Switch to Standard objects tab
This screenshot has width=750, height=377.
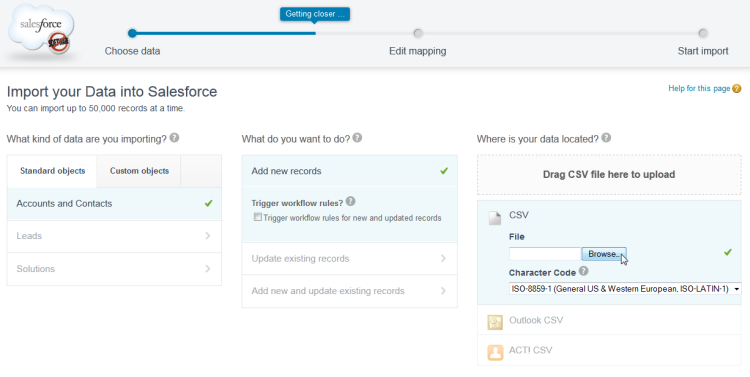pos(52,171)
